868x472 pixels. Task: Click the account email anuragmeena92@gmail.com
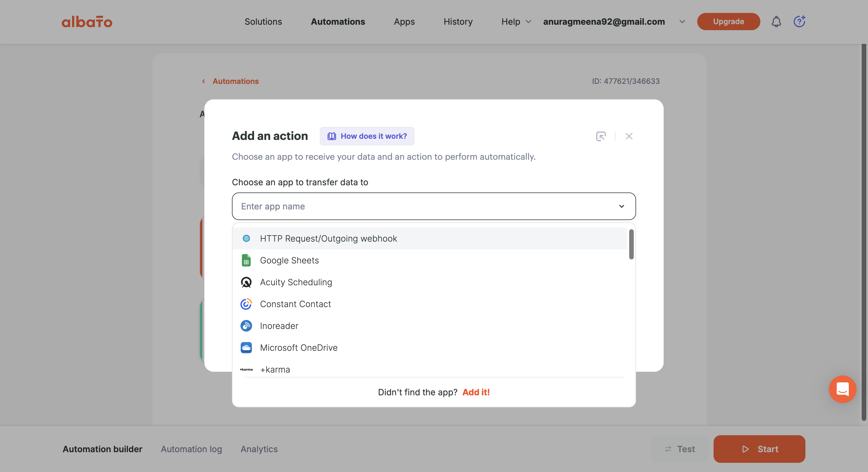pyautogui.click(x=604, y=22)
